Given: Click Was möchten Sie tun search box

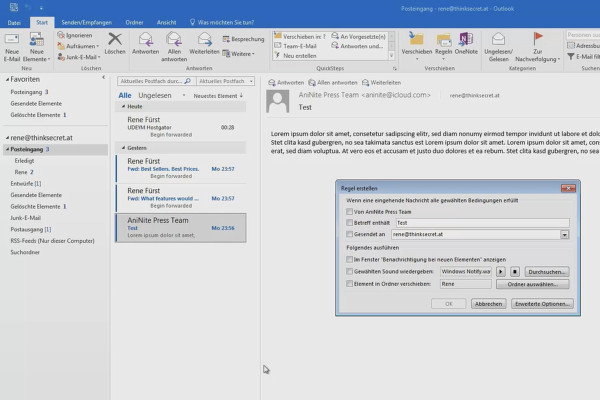Looking at the screenshot, I should point(222,23).
